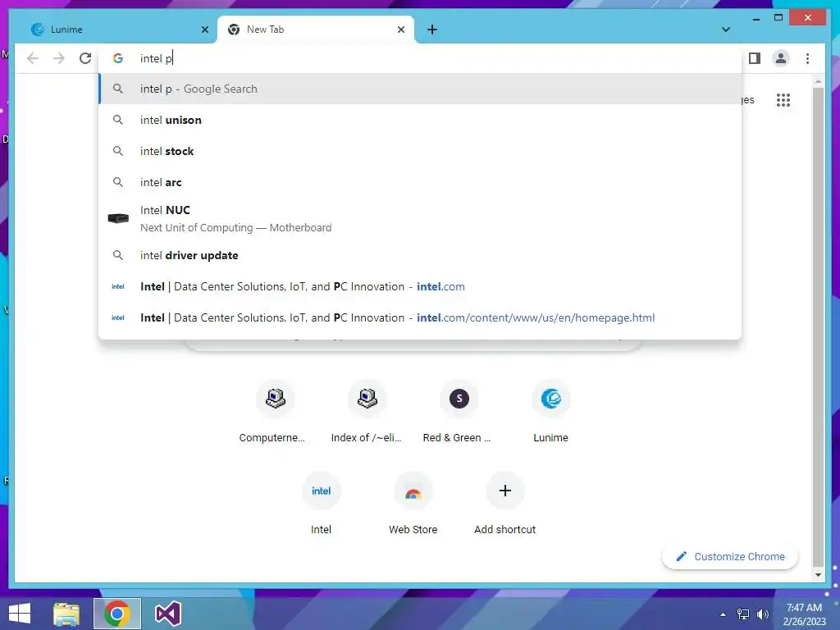Open the taskbar clock showing 7:47 AM

(804, 614)
